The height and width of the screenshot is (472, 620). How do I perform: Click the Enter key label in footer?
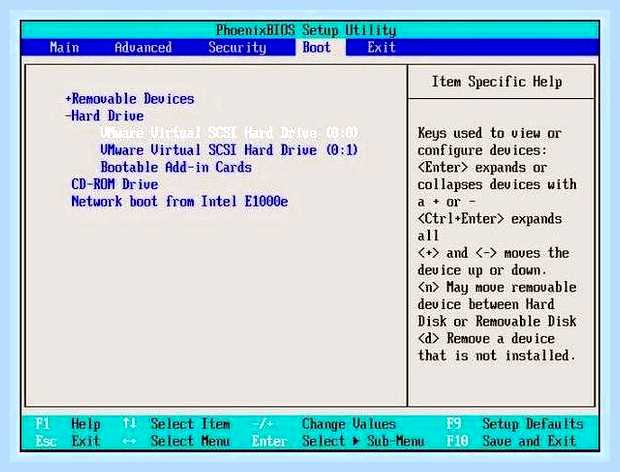[x=269, y=441]
